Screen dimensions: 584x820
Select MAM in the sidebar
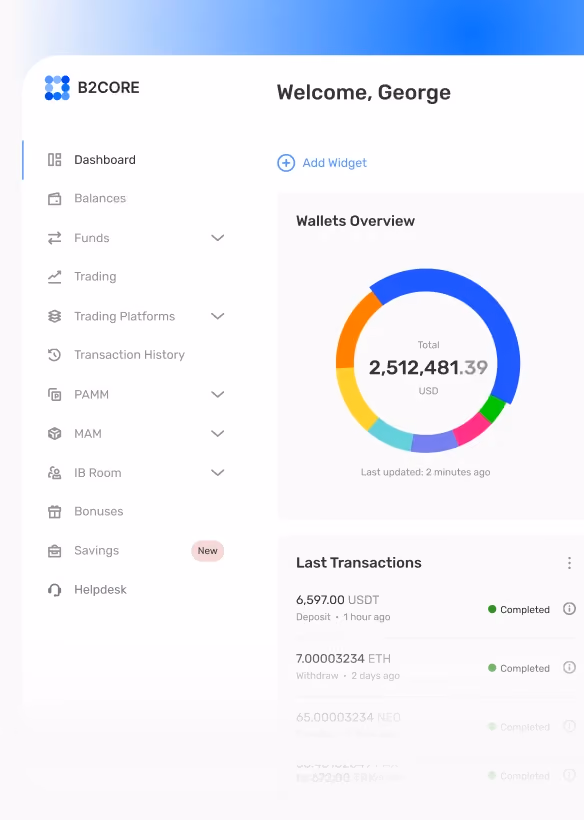(x=88, y=434)
